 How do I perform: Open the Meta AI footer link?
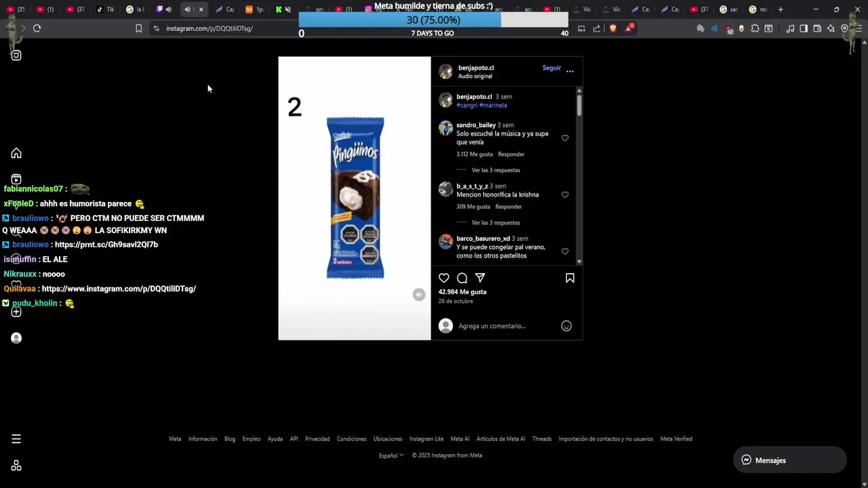[x=460, y=439]
